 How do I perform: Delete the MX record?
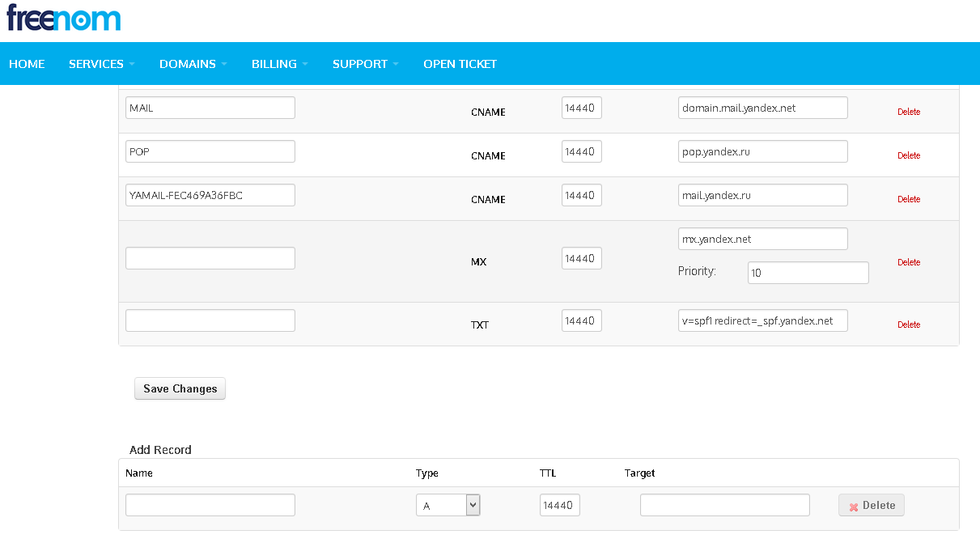909,262
